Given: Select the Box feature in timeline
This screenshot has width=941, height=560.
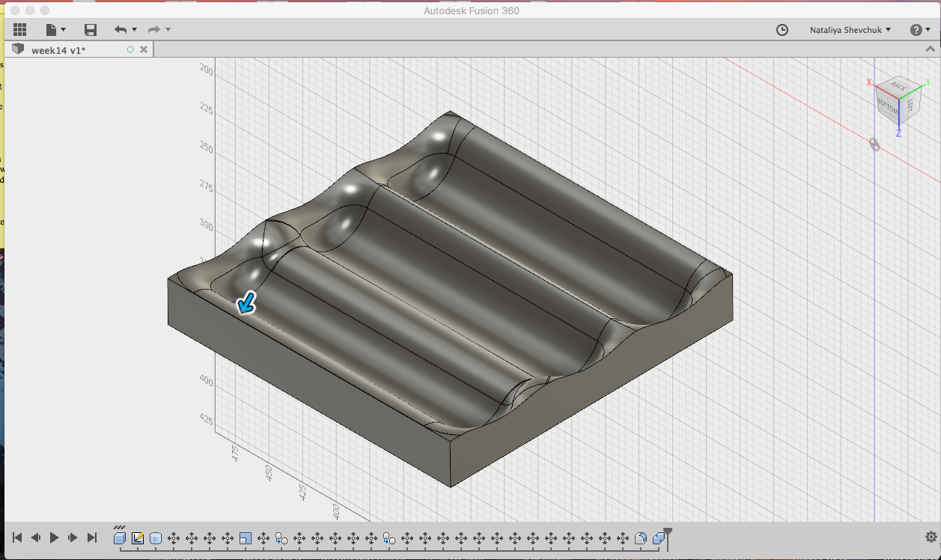Looking at the screenshot, I should point(120,538).
